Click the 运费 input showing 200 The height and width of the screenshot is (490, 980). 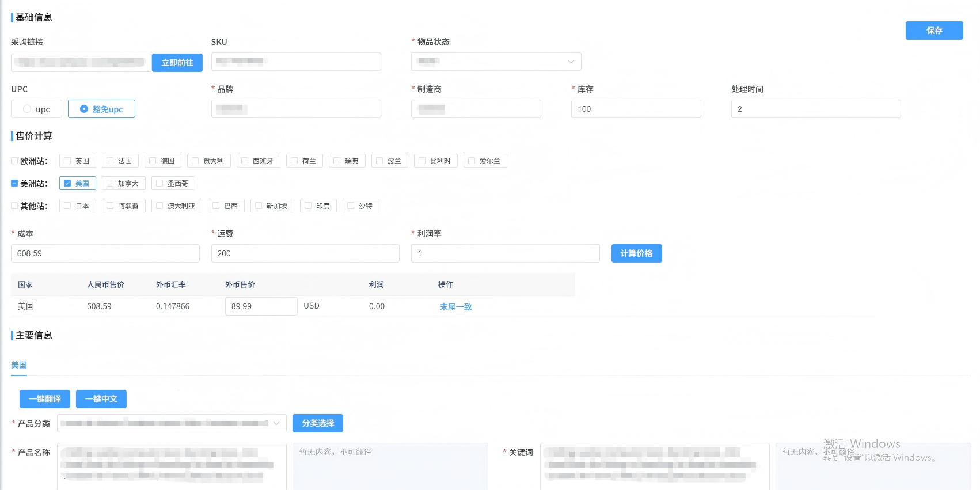click(305, 253)
